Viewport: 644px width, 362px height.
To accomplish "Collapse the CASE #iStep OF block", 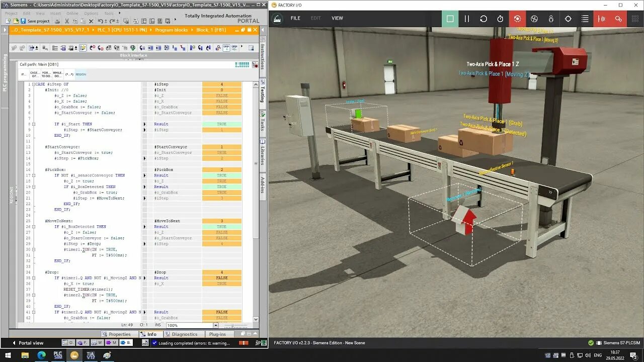I will (x=34, y=84).
